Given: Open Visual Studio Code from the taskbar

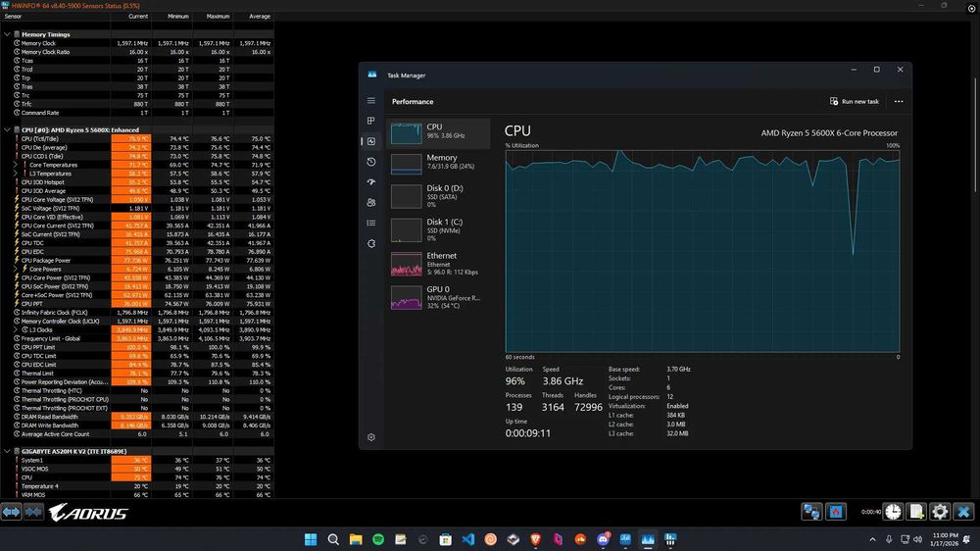Looking at the screenshot, I should (468, 539).
